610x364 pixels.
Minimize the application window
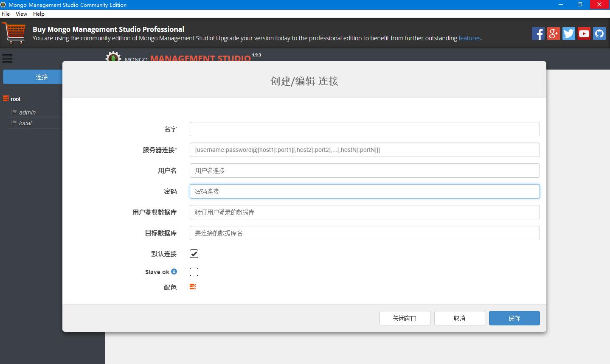pos(561,5)
